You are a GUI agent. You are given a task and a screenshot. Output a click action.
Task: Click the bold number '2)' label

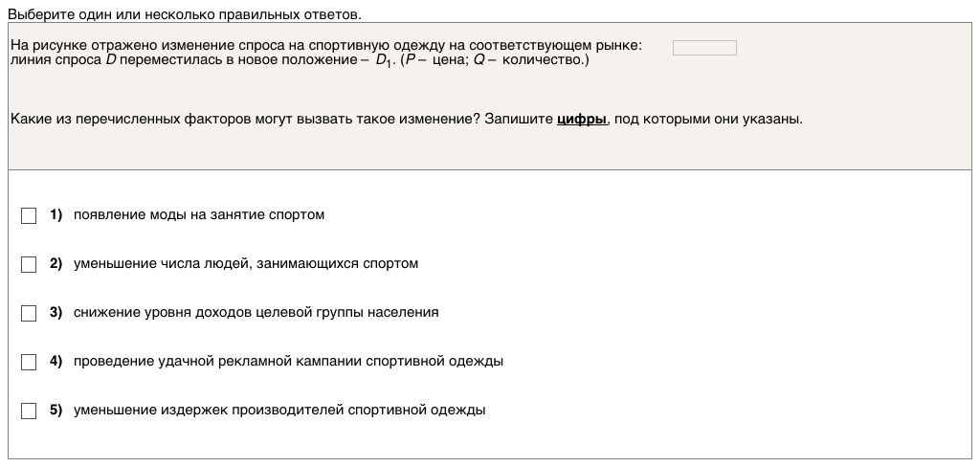[x=56, y=264]
